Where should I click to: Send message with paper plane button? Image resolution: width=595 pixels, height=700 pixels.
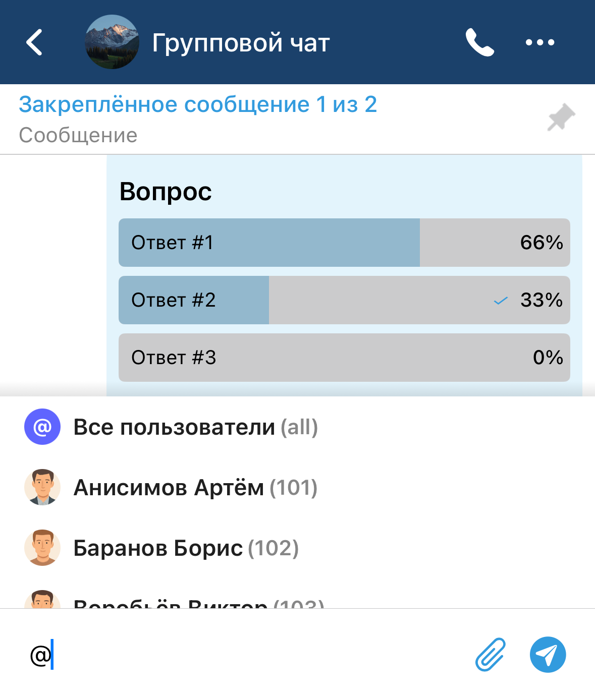click(x=548, y=655)
